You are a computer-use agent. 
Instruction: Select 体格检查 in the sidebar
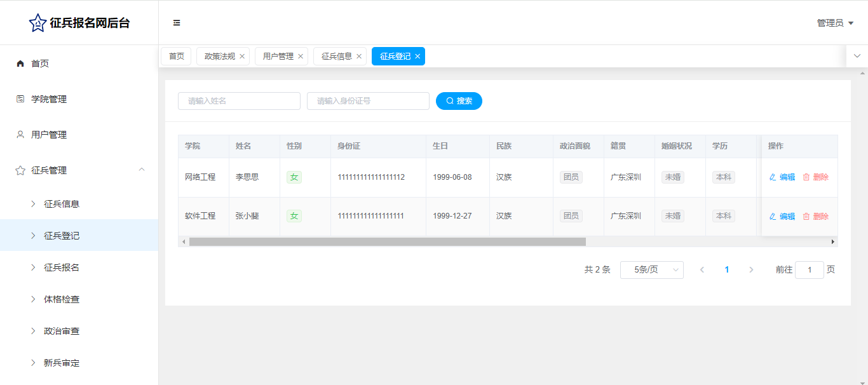(62, 299)
